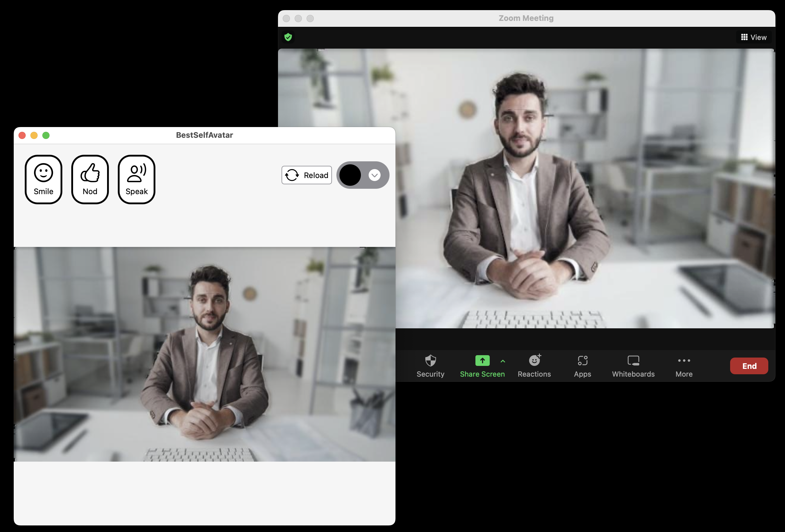The image size is (785, 532).
Task: Open Whiteboards in Zoom
Action: pyautogui.click(x=633, y=366)
